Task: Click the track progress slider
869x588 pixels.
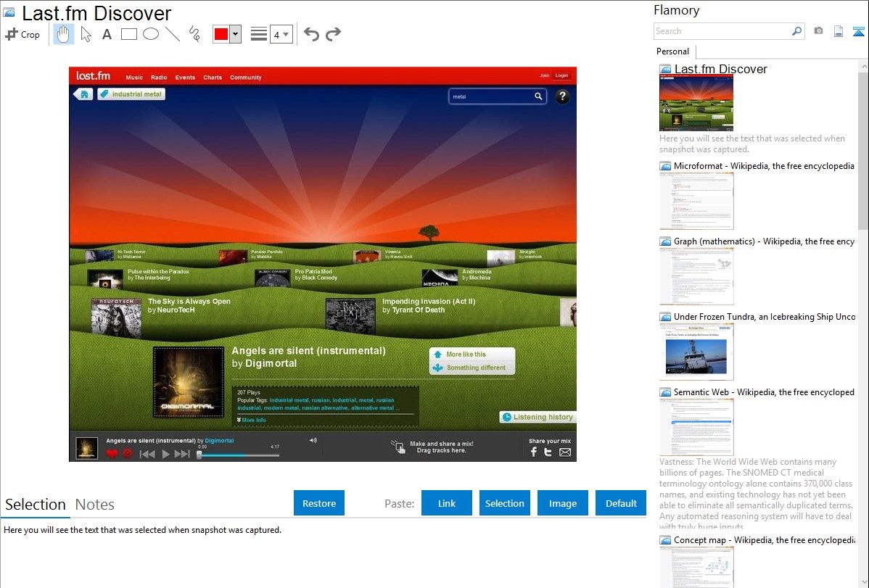Action: [x=239, y=455]
